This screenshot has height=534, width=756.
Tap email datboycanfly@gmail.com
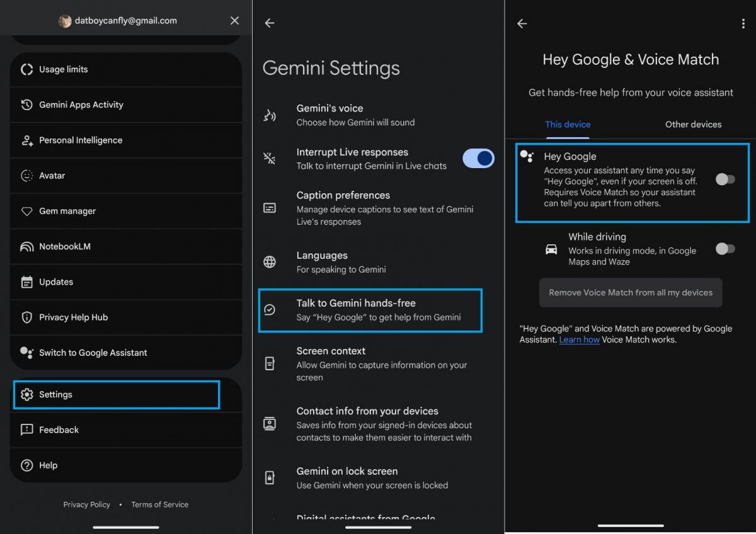(126, 21)
